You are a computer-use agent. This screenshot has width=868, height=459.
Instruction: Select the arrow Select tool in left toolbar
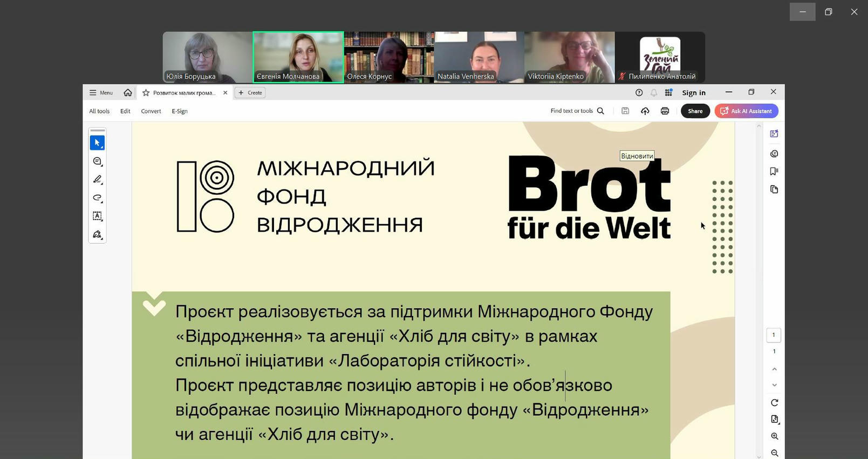point(97,143)
